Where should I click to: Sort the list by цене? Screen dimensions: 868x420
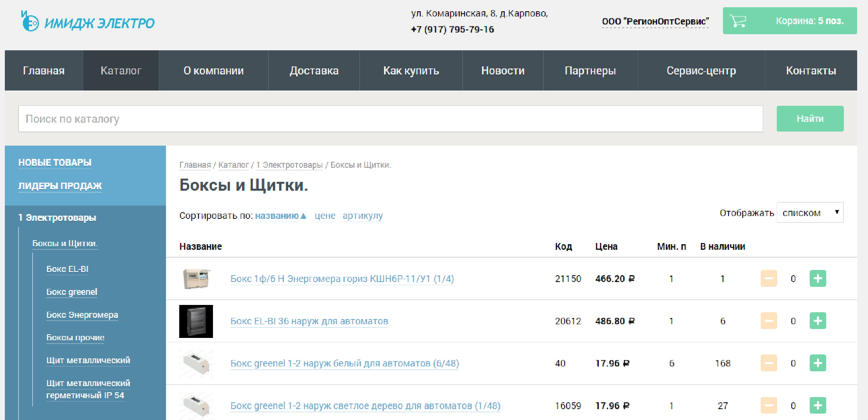coord(325,216)
